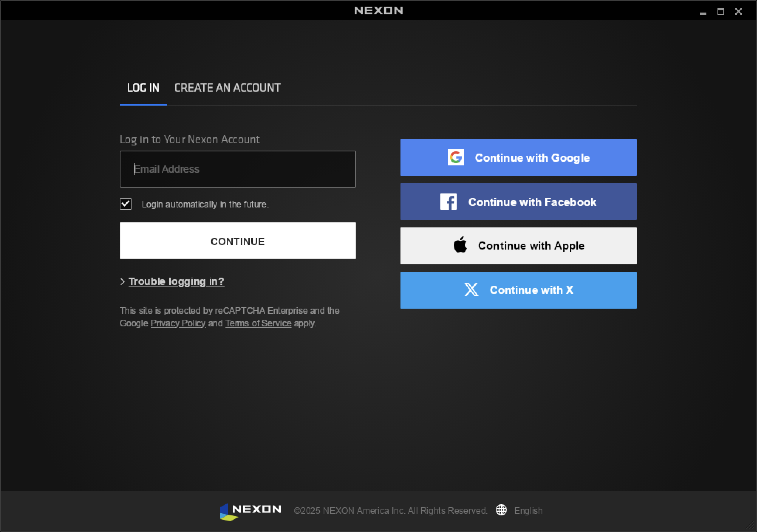This screenshot has width=757, height=532.
Task: Click the NEXON wordmark in the title bar
Action: click(378, 10)
